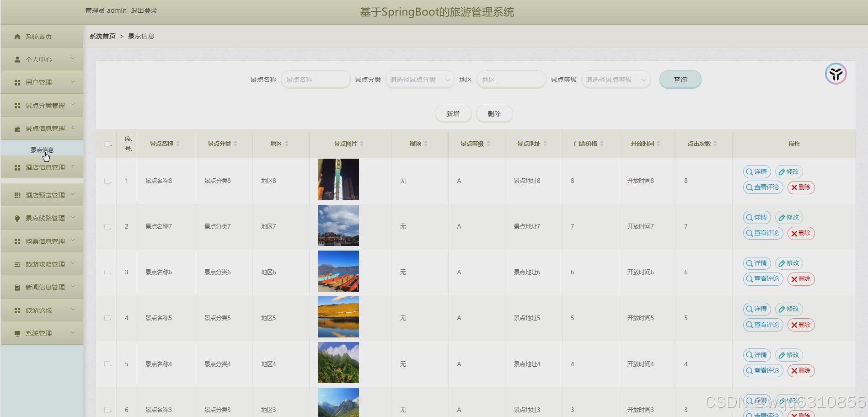
Task: Check the checkbox beside 景点名称5
Action: coord(108,318)
